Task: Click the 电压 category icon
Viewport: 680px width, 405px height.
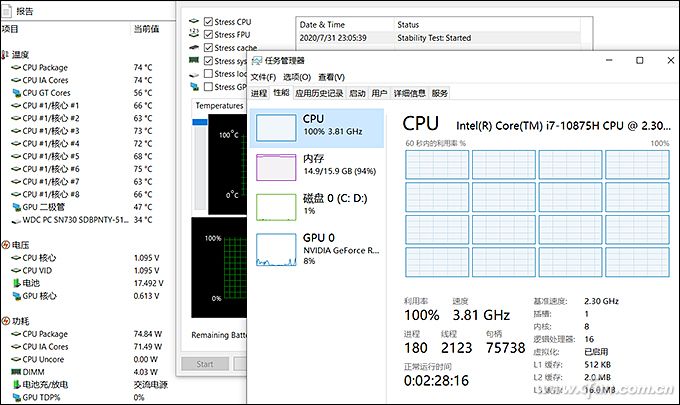Action: point(6,245)
